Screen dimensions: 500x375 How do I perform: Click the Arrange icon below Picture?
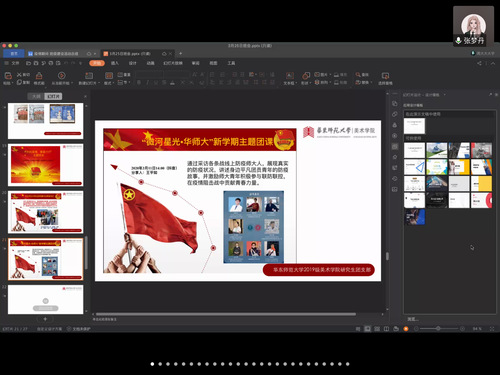coord(317,82)
